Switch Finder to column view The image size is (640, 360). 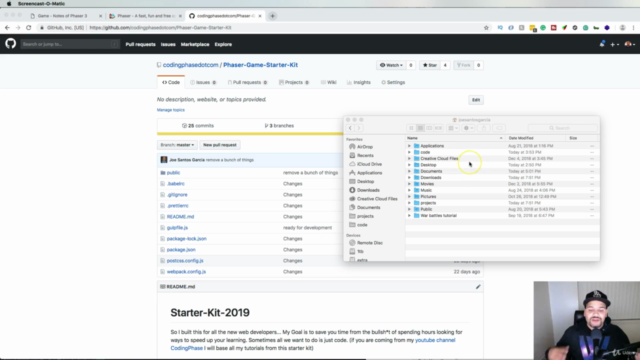[429, 128]
